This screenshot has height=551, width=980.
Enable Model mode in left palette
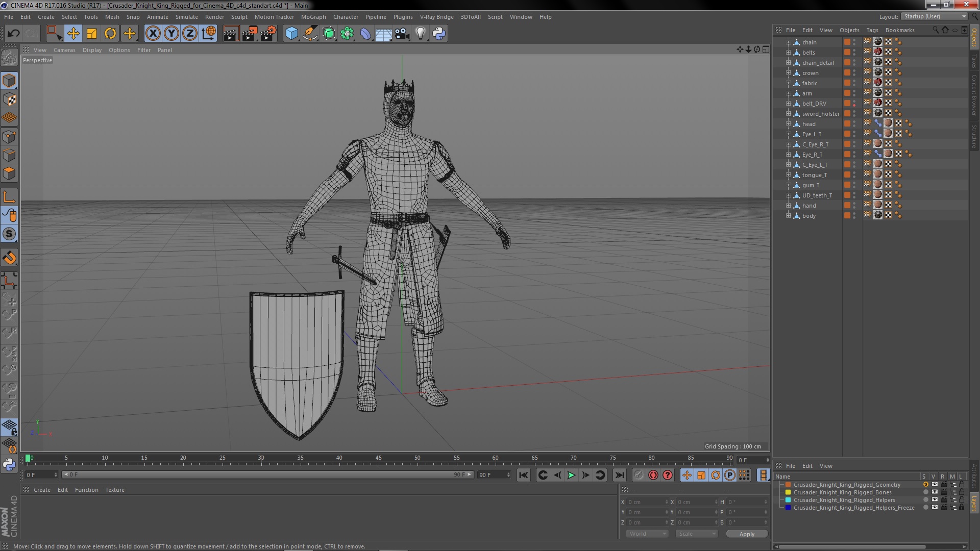coord(9,81)
